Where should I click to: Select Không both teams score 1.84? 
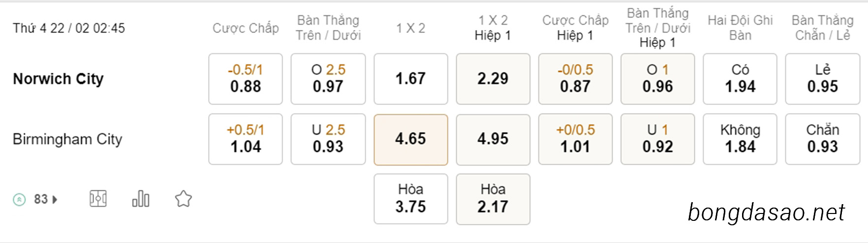coord(740,139)
